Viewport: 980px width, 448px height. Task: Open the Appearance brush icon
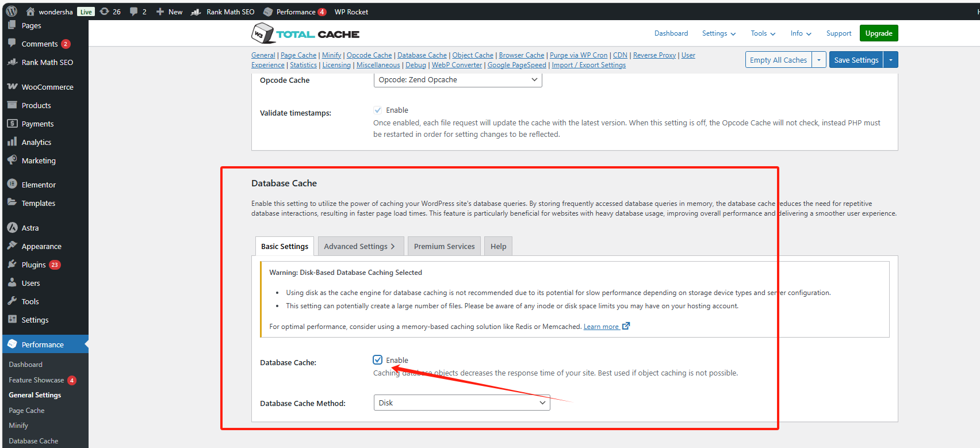12,246
